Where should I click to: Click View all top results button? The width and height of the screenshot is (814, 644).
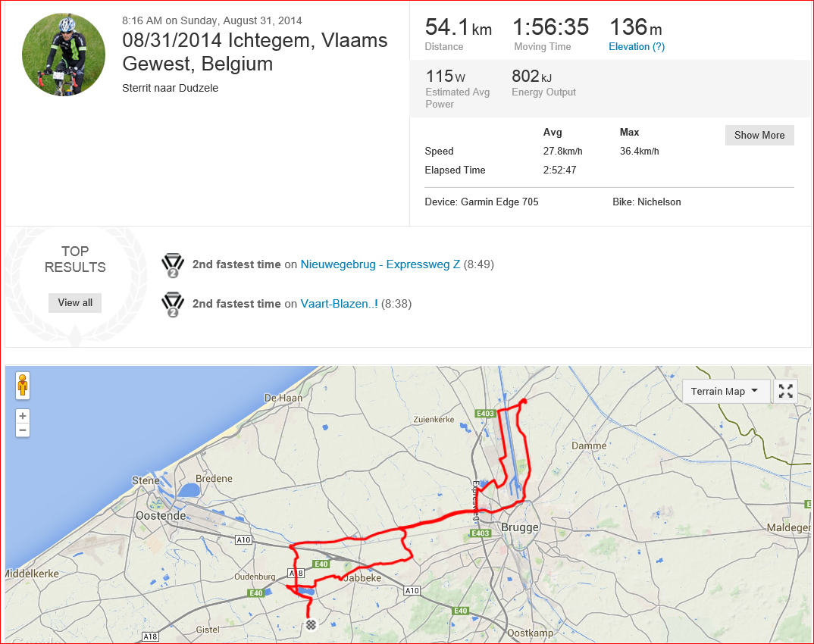tap(75, 302)
